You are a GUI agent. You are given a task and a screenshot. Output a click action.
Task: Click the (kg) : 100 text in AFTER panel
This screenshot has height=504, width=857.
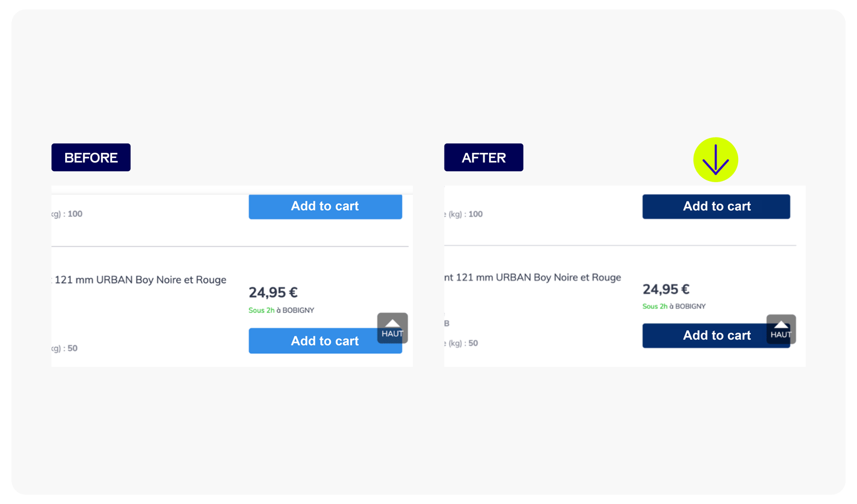(x=463, y=214)
